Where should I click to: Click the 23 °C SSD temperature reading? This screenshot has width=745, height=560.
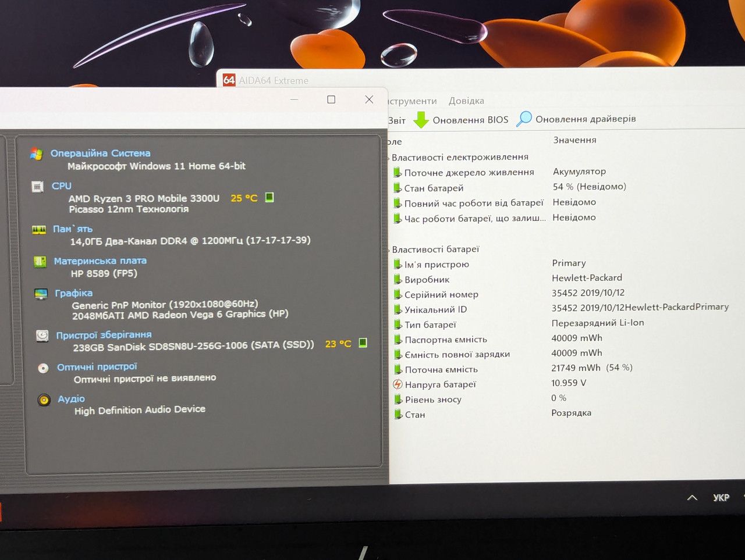tap(338, 344)
